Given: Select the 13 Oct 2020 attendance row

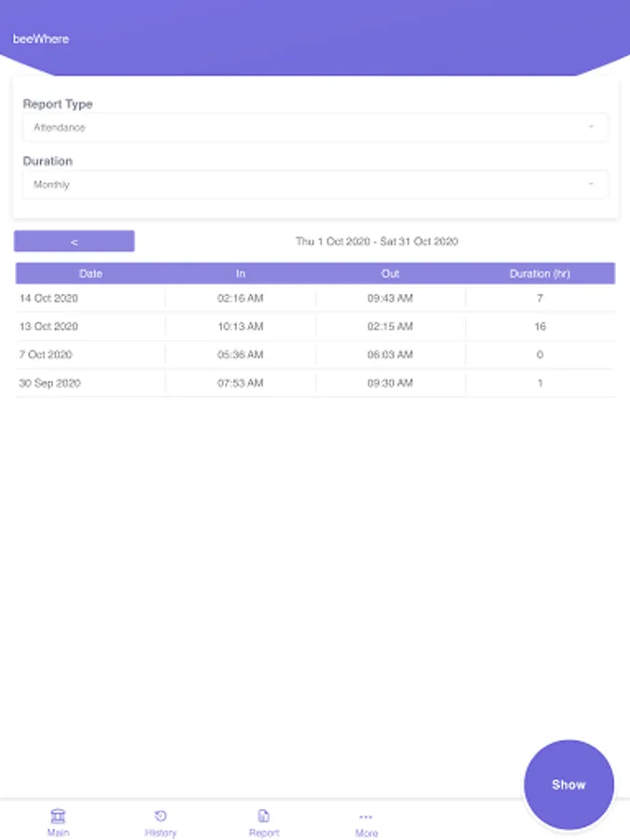Looking at the screenshot, I should point(315,327).
